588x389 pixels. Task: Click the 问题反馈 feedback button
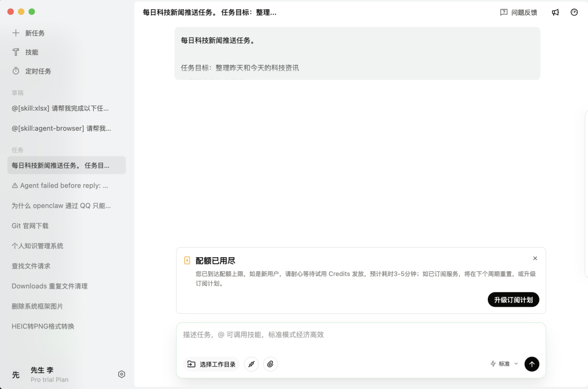518,13
